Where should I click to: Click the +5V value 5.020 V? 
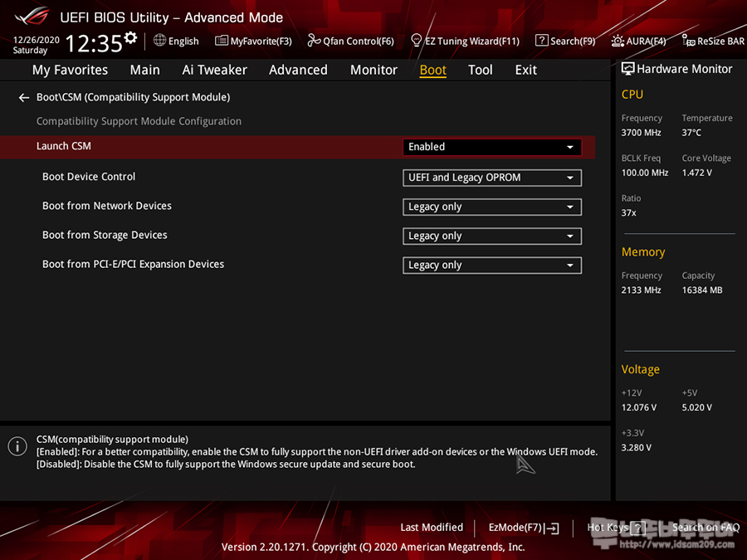pyautogui.click(x=697, y=408)
